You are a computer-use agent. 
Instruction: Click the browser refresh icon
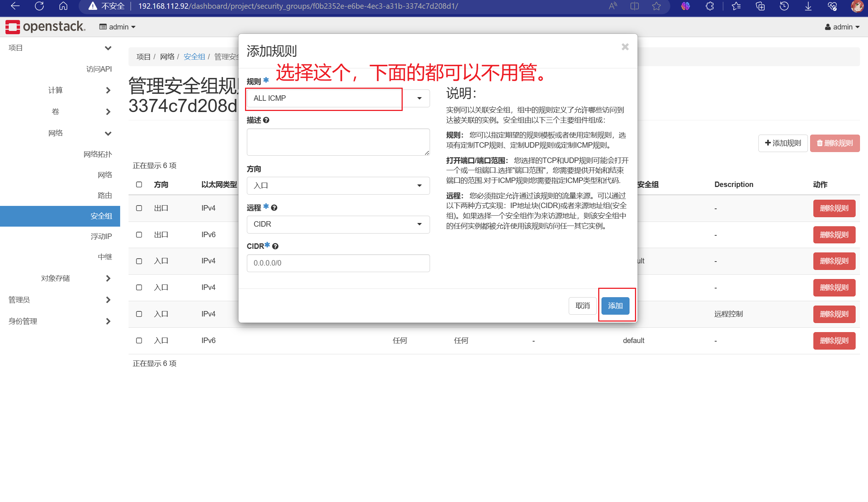39,6
